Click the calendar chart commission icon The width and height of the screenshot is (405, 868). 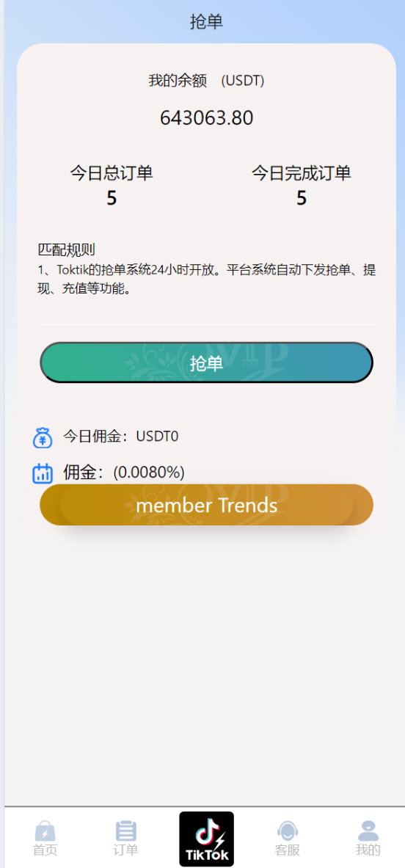coord(43,473)
